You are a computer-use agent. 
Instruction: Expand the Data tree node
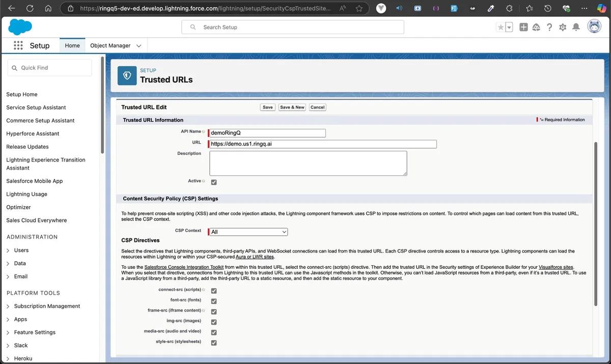[8, 264]
